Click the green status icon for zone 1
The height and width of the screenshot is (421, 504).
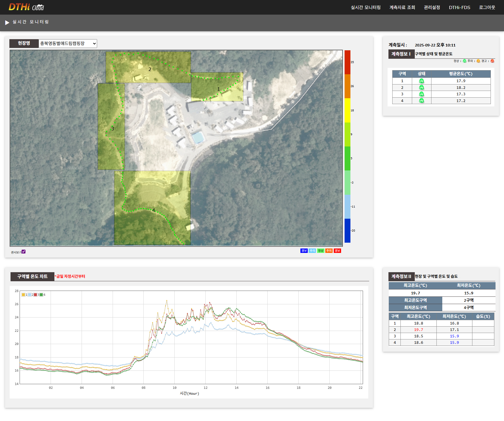coord(421,81)
